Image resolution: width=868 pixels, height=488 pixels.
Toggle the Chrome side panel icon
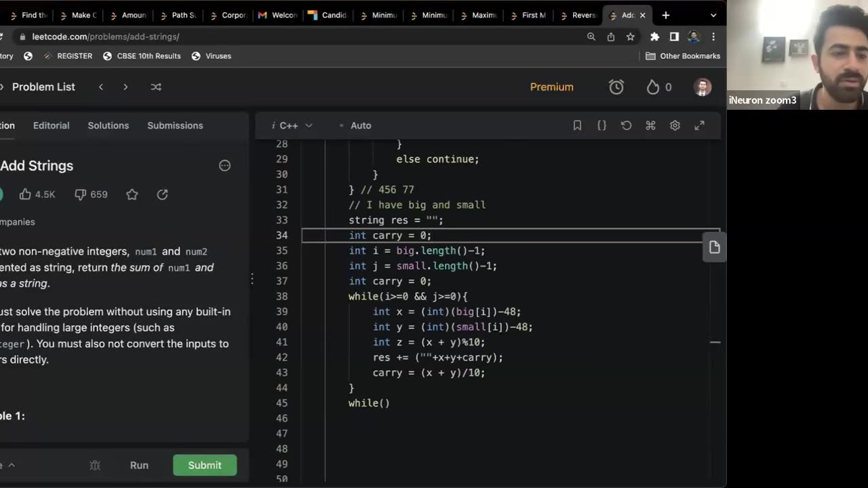pos(674,37)
